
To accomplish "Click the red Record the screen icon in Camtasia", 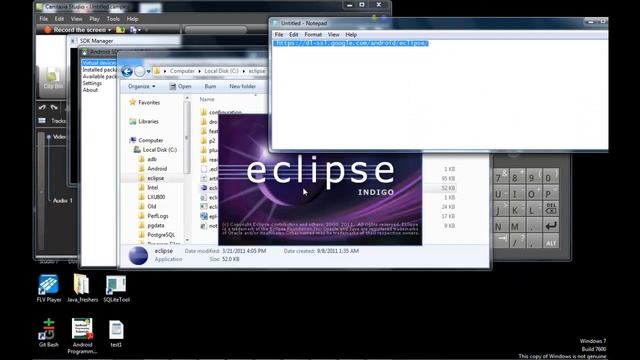I will tap(48, 29).
